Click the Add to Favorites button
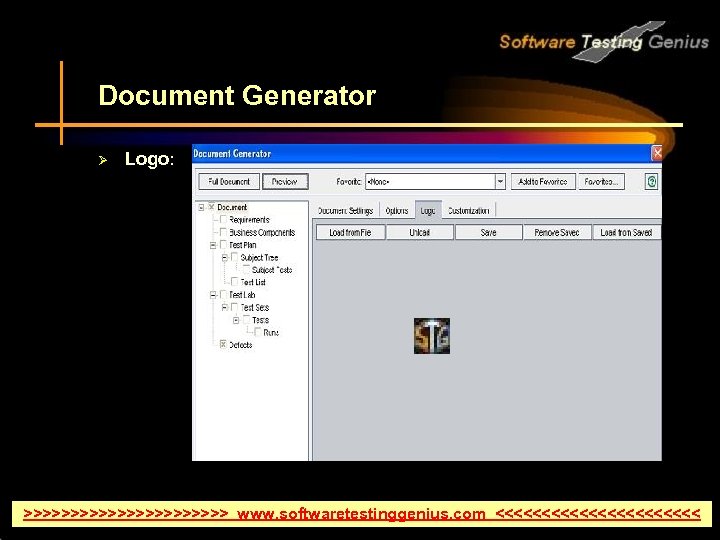This screenshot has height=540, width=720. [543, 181]
